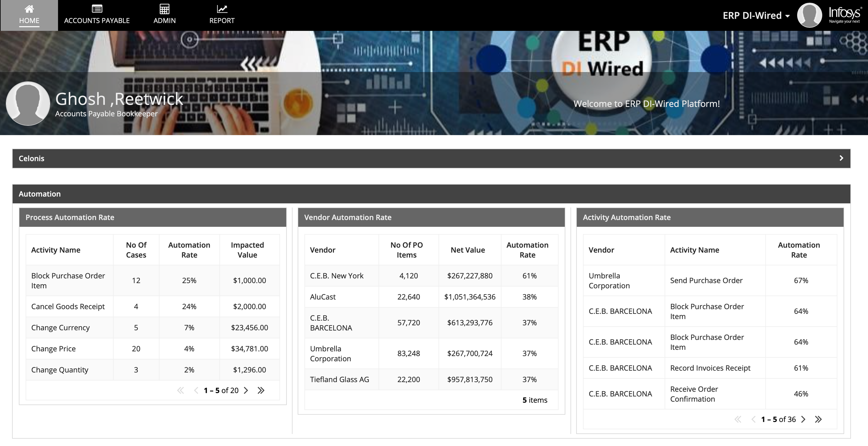Select the Record Invoices Receipt activity
This screenshot has height=446, width=868.
(710, 368)
